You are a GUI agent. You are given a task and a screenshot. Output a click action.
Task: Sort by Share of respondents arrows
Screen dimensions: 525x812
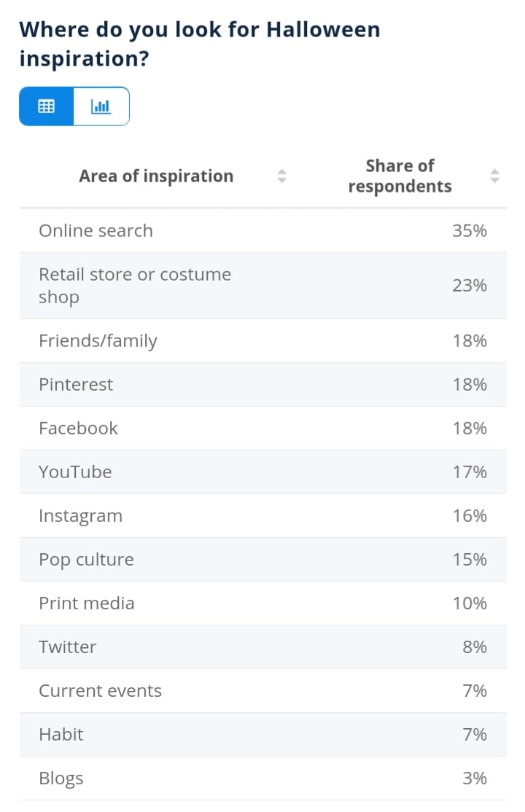[495, 176]
